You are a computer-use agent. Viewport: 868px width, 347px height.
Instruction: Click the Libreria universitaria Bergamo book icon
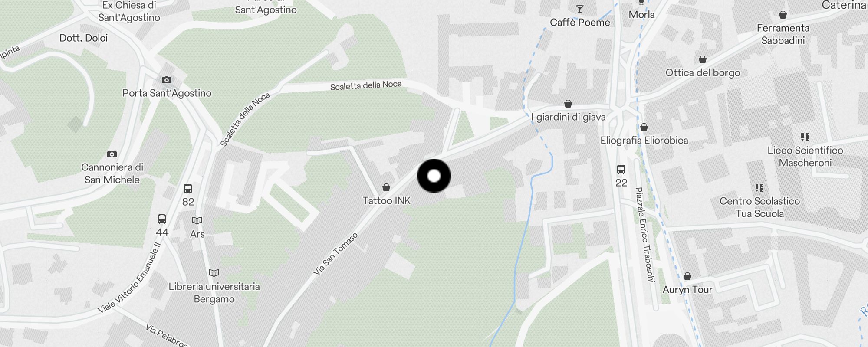point(214,273)
